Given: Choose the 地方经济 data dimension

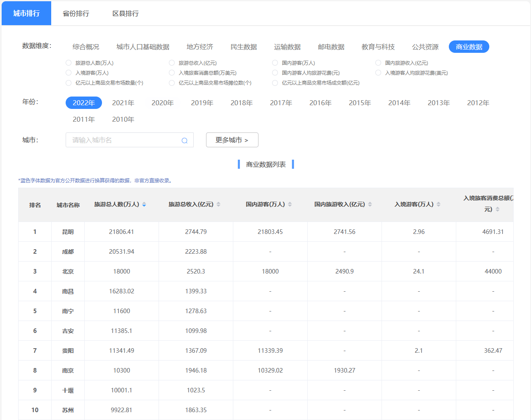Looking at the screenshot, I should [x=200, y=47].
